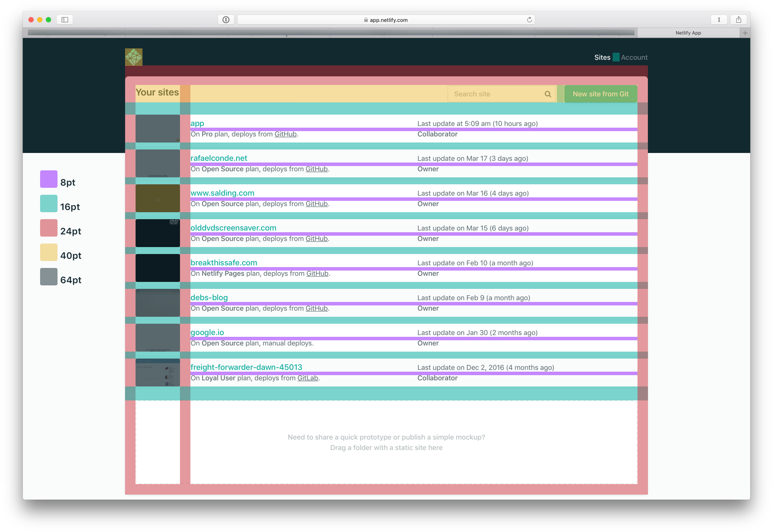The width and height of the screenshot is (773, 532).
Task: Toggle the browser sidebar icon
Action: coord(64,20)
